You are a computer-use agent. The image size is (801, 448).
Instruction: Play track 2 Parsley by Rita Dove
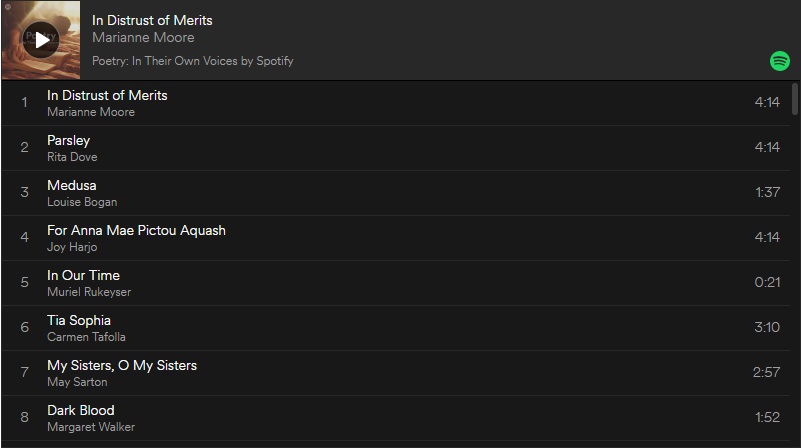[395, 148]
